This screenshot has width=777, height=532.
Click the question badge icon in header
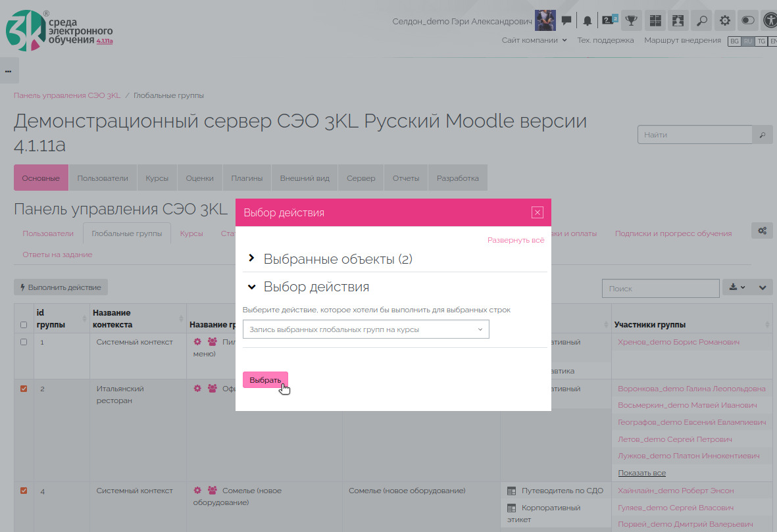(609, 20)
